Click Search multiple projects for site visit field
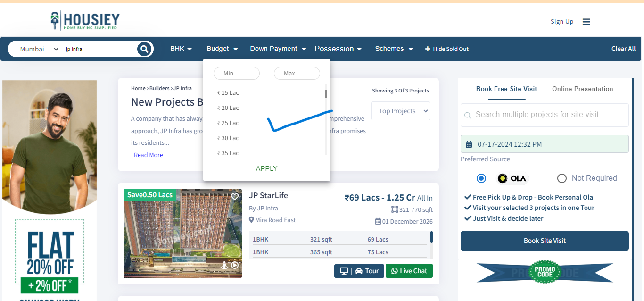 click(x=545, y=115)
